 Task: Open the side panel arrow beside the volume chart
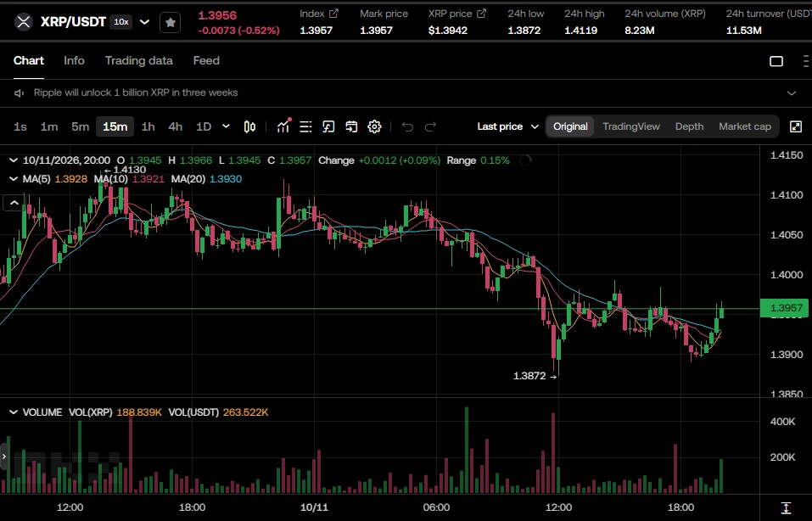(4, 457)
